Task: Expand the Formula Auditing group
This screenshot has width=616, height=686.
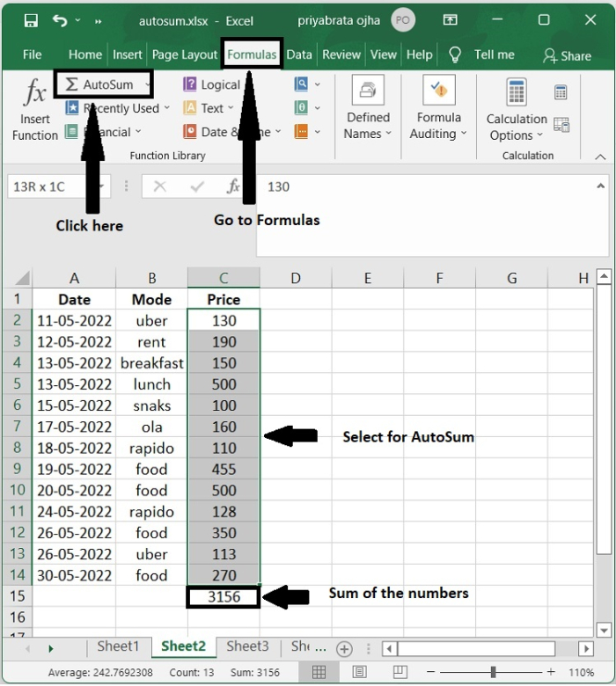Action: pyautogui.click(x=439, y=107)
